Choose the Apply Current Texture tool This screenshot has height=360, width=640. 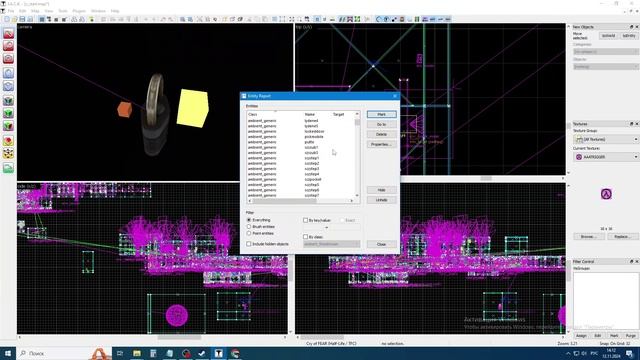8,113
